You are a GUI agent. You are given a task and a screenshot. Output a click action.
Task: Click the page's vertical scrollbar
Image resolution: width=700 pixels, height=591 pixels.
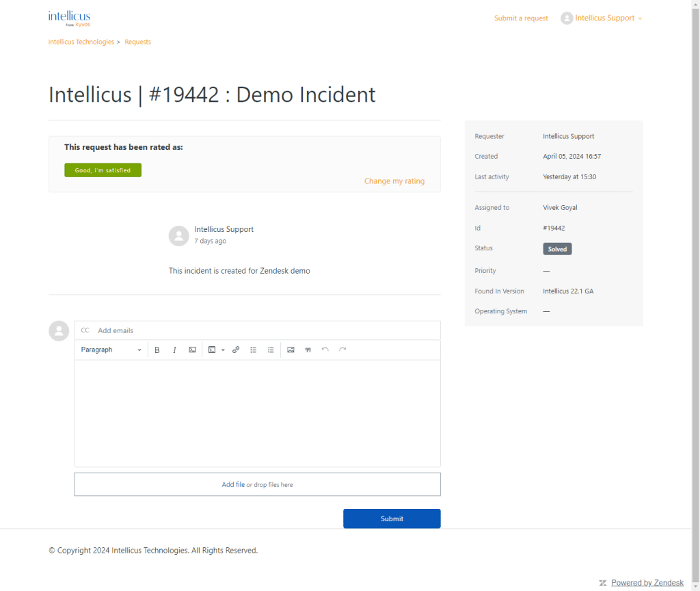pos(695,295)
